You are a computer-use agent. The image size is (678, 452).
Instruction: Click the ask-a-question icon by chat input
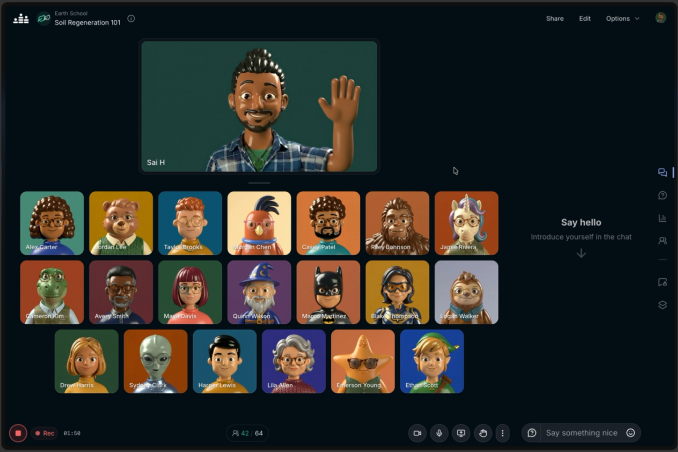pos(532,433)
